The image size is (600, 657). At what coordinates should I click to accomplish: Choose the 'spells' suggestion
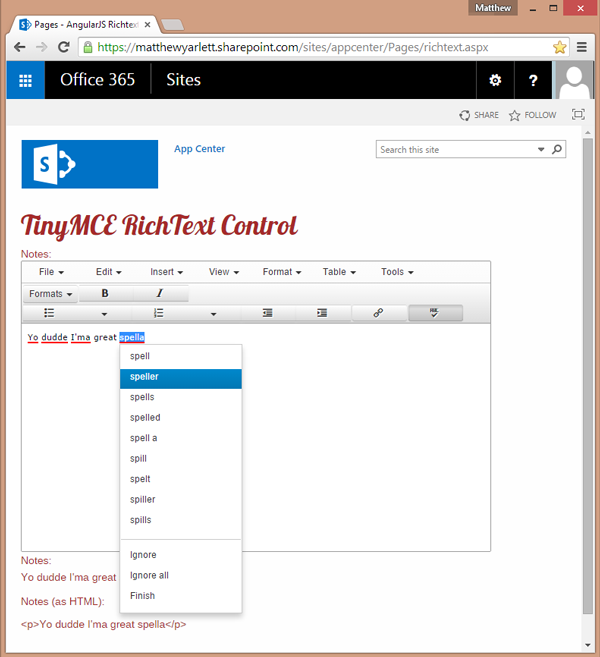point(181,397)
